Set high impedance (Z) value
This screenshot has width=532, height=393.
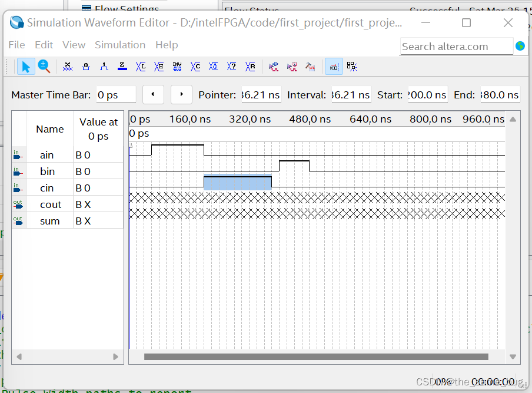(x=122, y=67)
